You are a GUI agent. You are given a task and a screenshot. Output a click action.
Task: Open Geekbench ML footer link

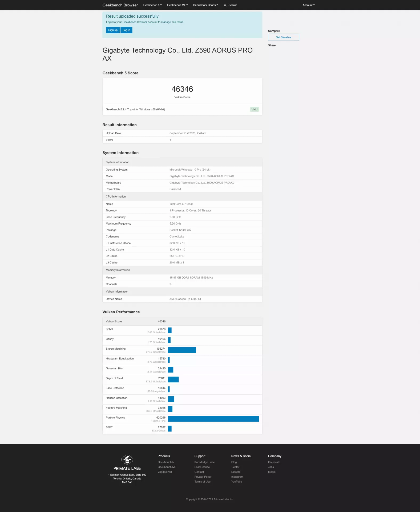click(x=167, y=467)
